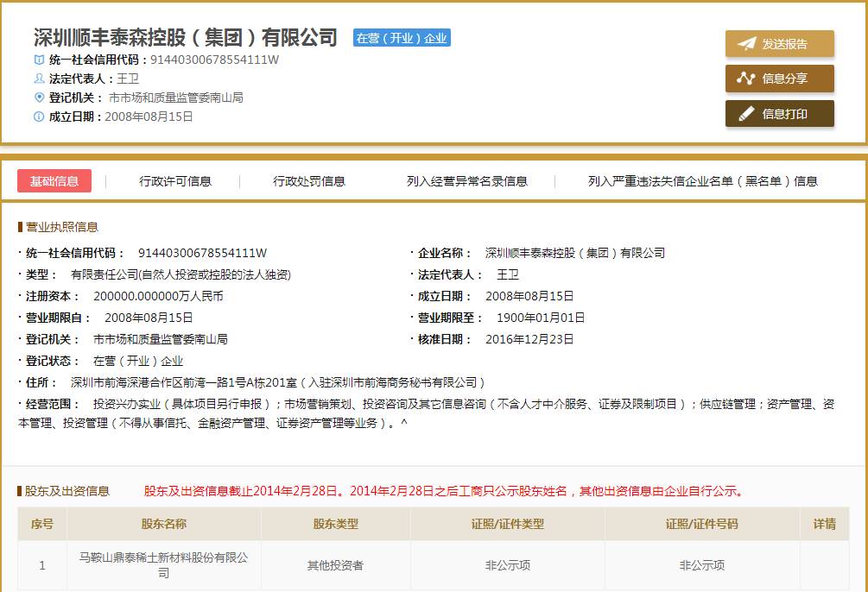Click 类型 value 有限责任公司
This screenshot has height=592, width=868.
tap(181, 274)
